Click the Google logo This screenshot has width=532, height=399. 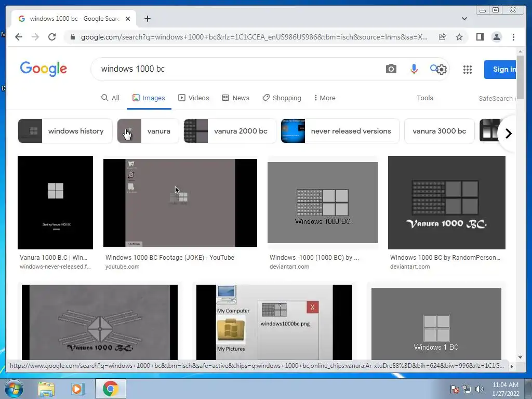point(44,69)
